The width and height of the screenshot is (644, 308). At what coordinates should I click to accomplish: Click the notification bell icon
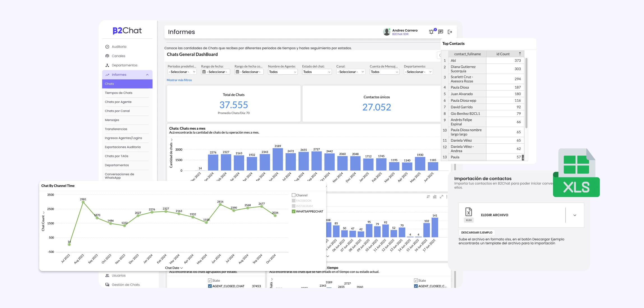[431, 32]
